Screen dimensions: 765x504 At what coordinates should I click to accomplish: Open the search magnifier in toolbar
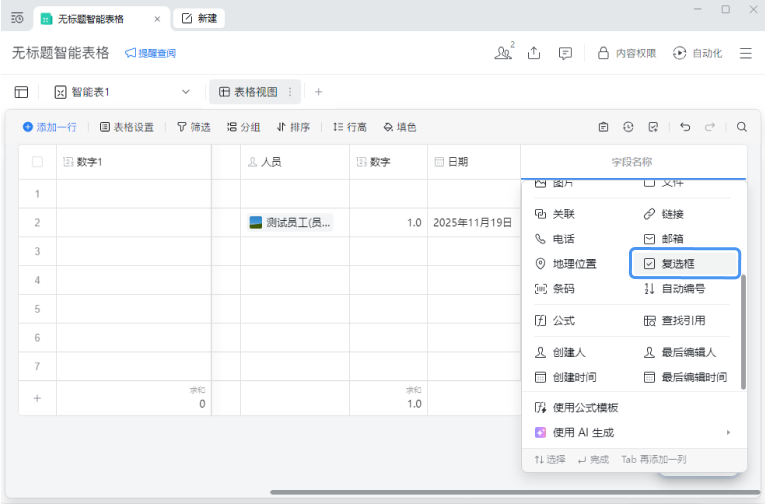pyautogui.click(x=742, y=127)
